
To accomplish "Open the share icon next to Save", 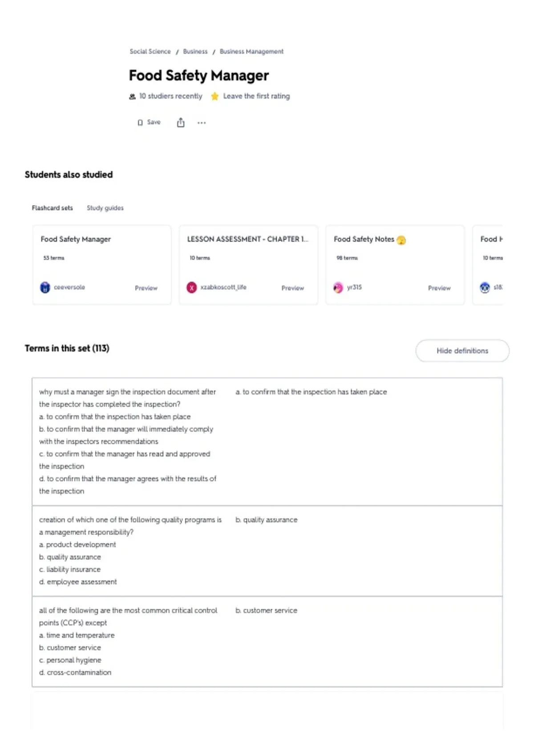I will point(181,122).
